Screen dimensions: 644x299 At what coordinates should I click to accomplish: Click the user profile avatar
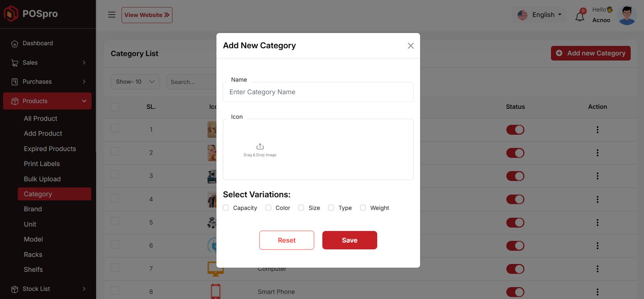pos(627,15)
